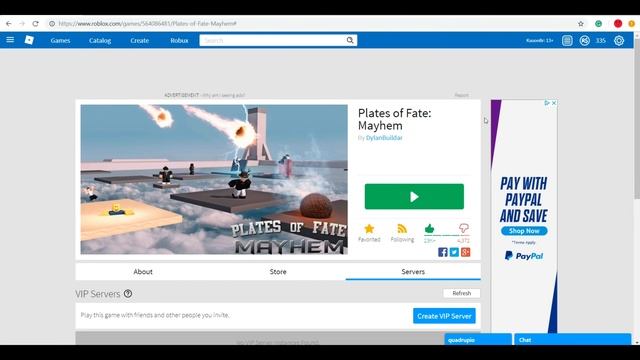
Task: Click the Refresh servers button
Action: (x=462, y=293)
